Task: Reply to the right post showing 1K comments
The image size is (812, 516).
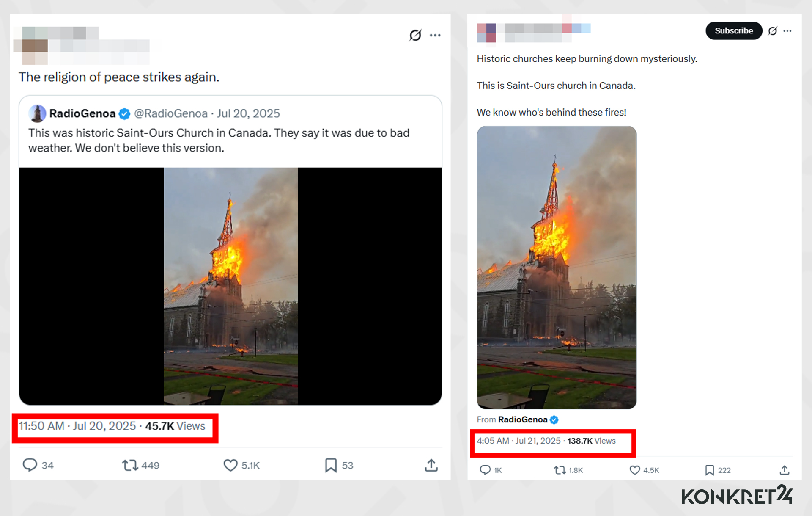Action: (485, 470)
